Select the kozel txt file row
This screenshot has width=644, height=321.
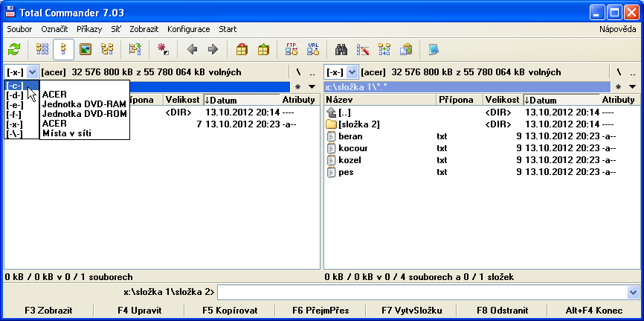(x=481, y=160)
